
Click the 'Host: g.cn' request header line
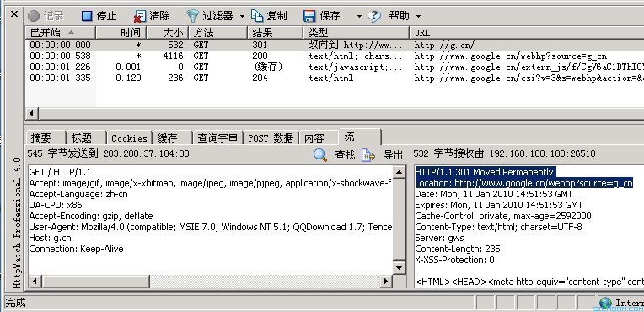[x=50, y=238]
